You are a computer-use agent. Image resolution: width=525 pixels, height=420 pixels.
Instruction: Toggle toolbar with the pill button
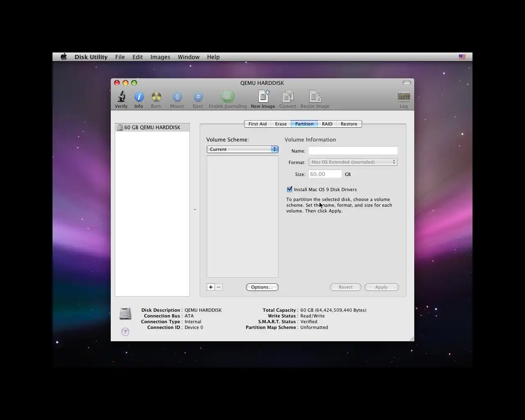coord(407,83)
